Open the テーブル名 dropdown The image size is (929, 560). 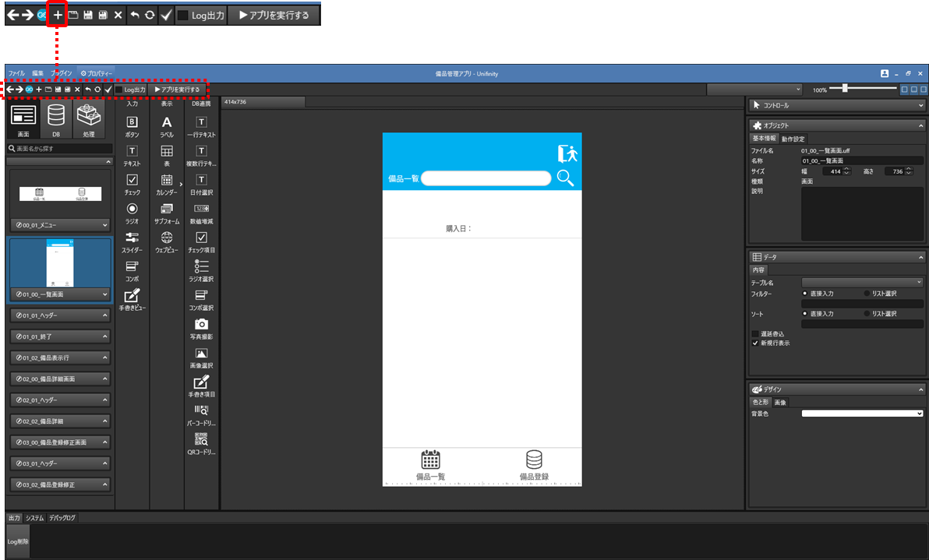[x=862, y=282]
